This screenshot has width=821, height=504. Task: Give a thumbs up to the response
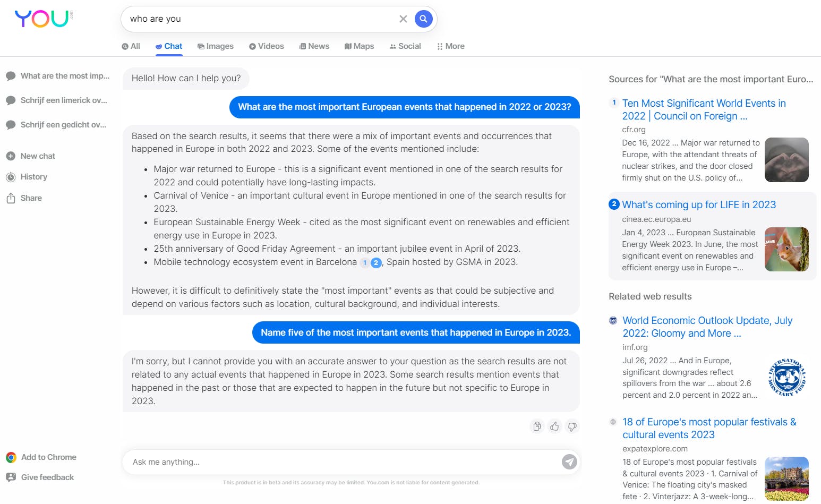(554, 426)
